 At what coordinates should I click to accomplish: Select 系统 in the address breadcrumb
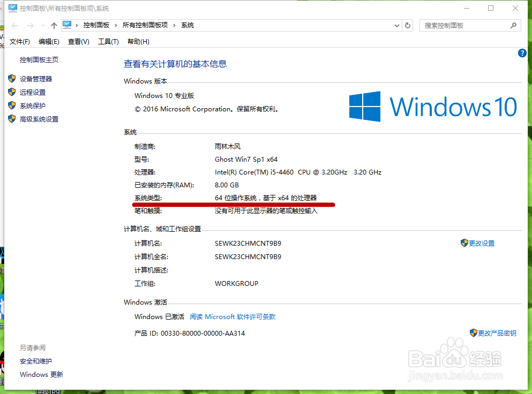click(x=188, y=25)
